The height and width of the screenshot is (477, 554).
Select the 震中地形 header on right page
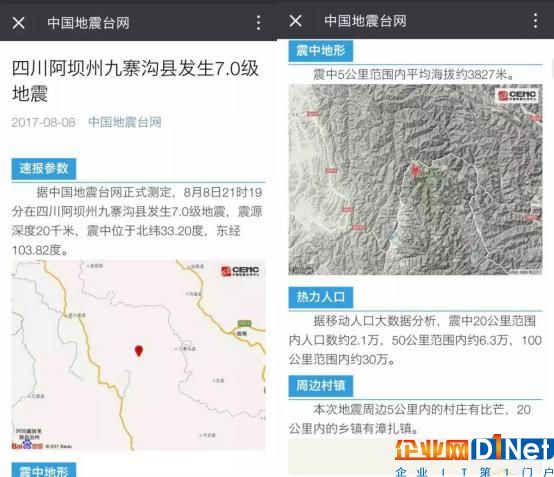click(x=320, y=51)
